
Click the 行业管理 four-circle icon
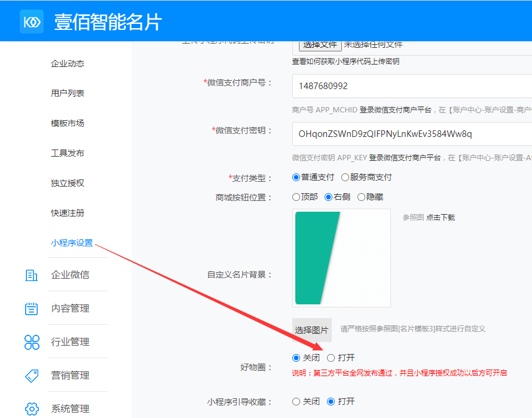[32, 342]
